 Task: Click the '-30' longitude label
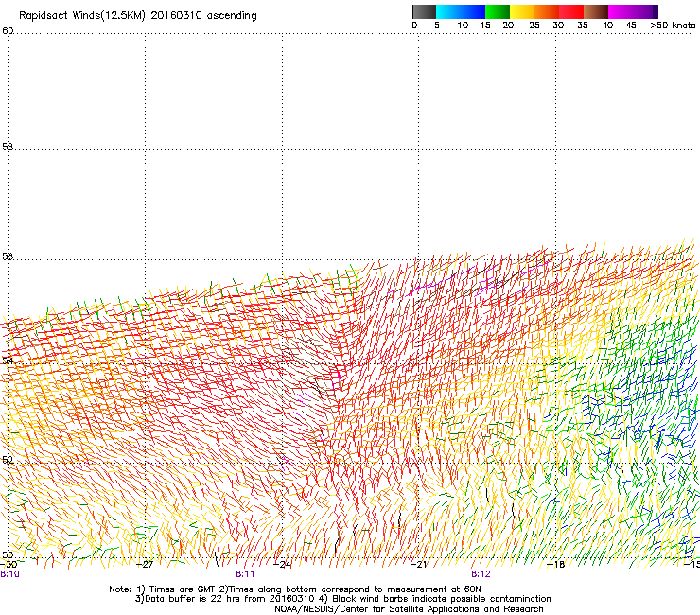[8, 565]
